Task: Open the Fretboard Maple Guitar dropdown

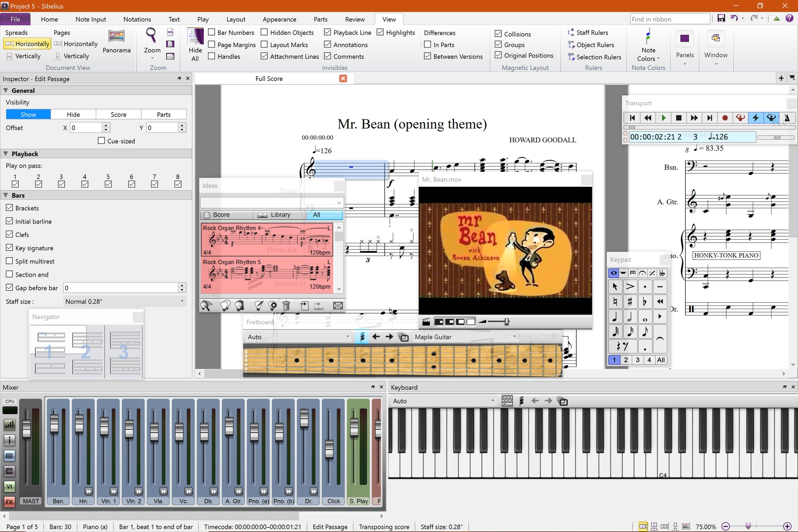Action: [465, 337]
